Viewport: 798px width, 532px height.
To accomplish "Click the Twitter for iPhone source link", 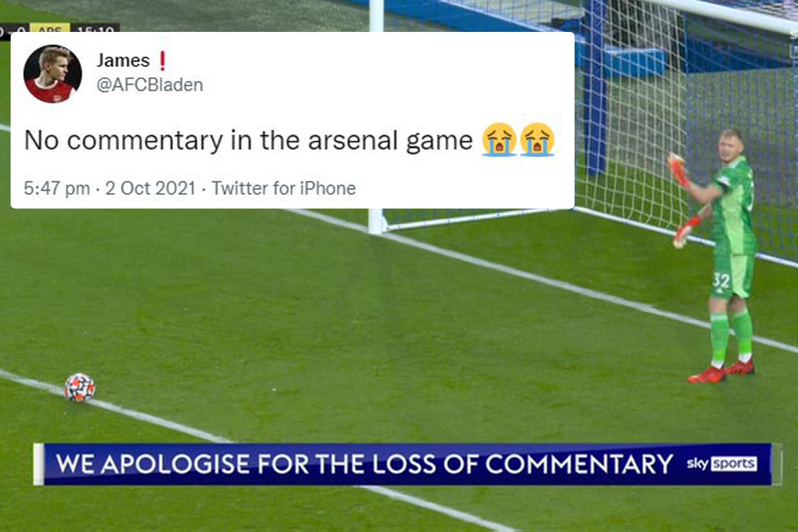I will (x=284, y=188).
